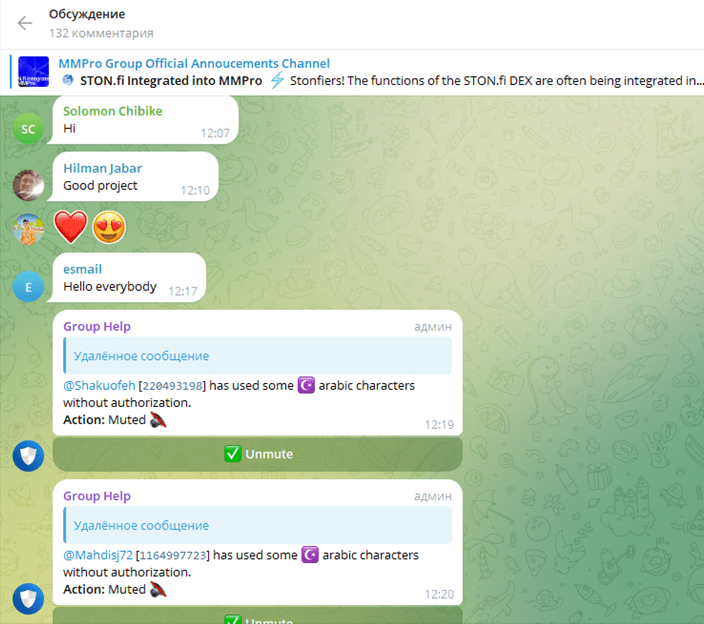Open first Group Help sender name
The image size is (704, 624).
[x=97, y=326]
